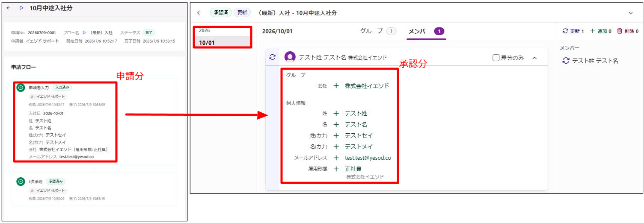This screenshot has height=223, width=644.
Task: Collapse the テスト姓 テスト名 member card
Action: pos(534,58)
